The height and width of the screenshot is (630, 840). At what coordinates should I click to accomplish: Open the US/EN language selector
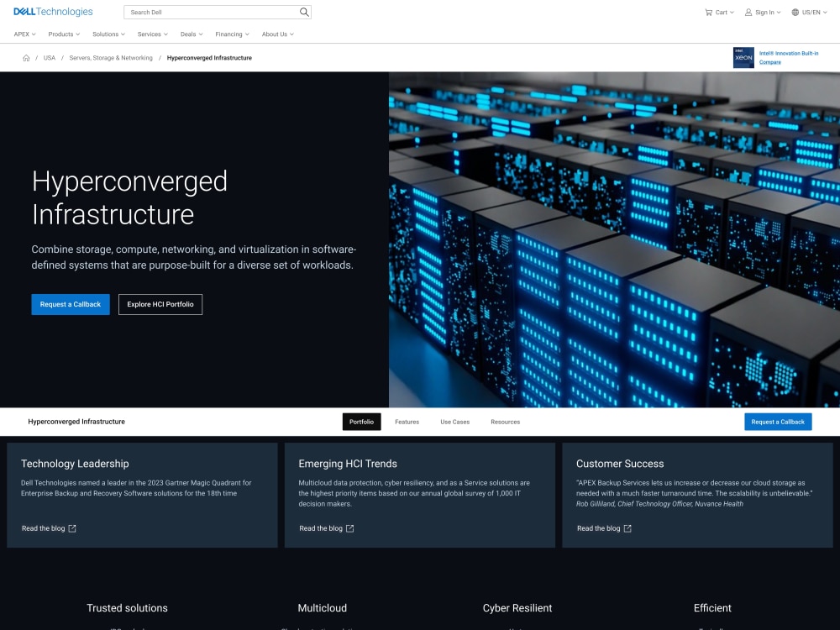810,12
